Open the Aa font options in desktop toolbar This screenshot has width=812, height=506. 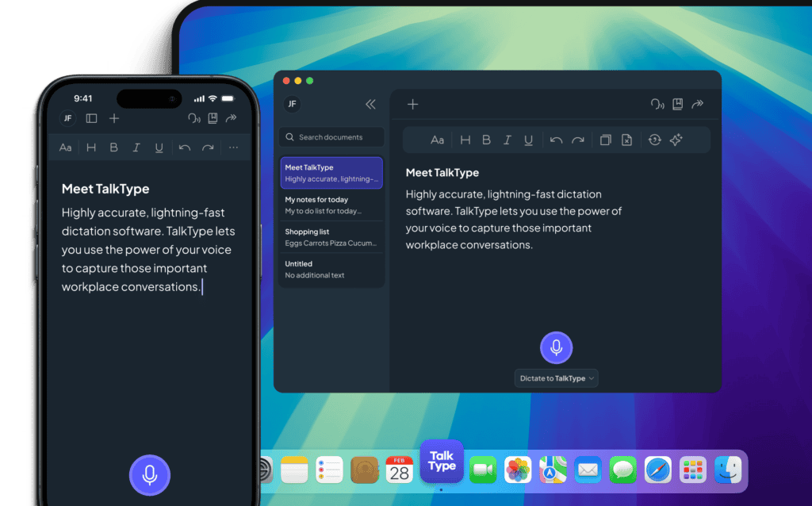[x=437, y=140]
